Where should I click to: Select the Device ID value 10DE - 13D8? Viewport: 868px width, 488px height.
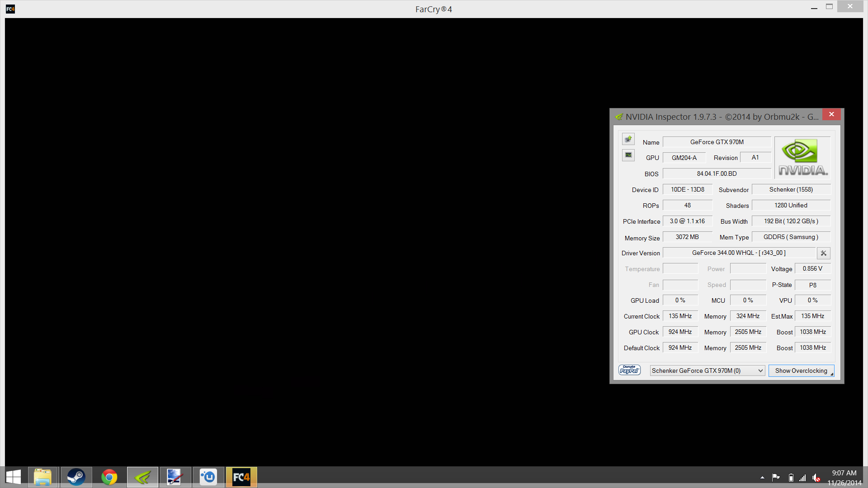point(688,189)
